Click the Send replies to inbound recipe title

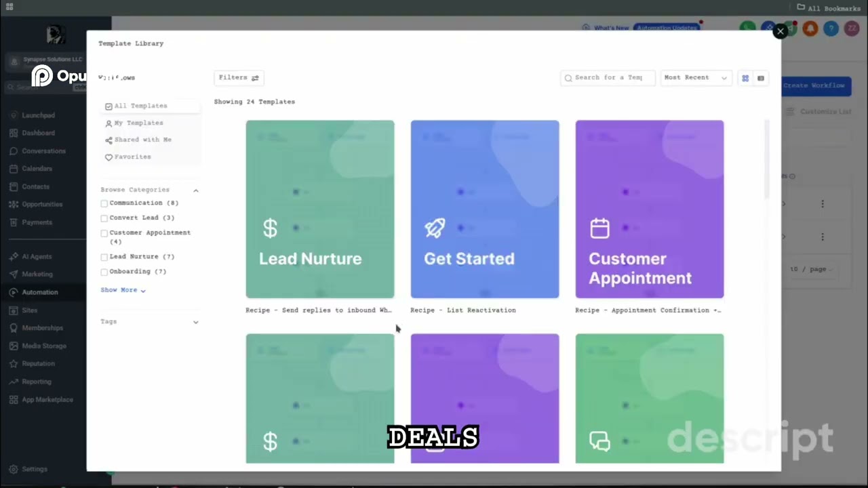[x=319, y=310]
